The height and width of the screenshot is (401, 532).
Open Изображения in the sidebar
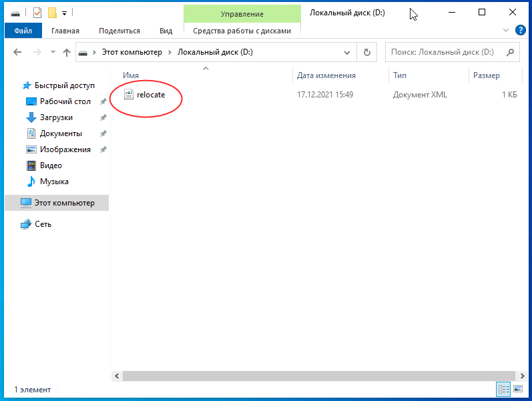point(65,149)
